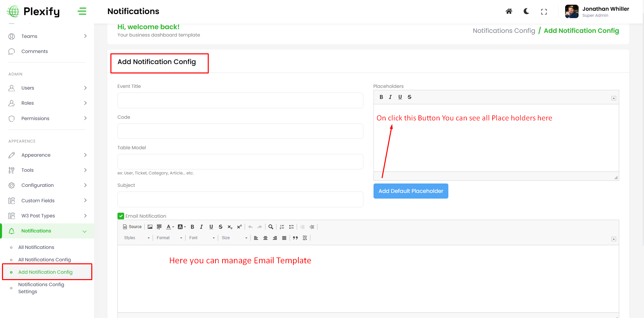Open the Format dropdown in email editor
The height and width of the screenshot is (318, 644).
coord(169,238)
